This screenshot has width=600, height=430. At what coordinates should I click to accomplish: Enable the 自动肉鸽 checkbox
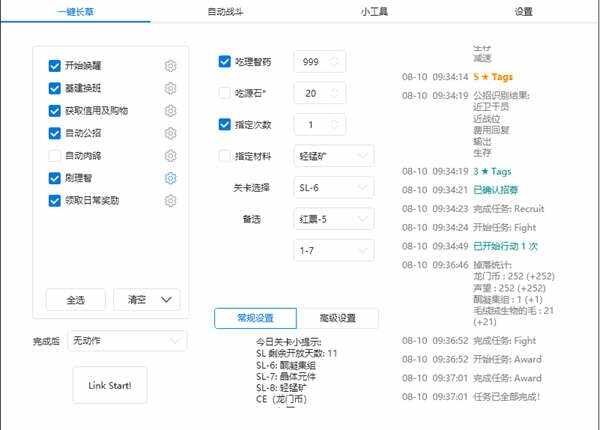pos(55,156)
